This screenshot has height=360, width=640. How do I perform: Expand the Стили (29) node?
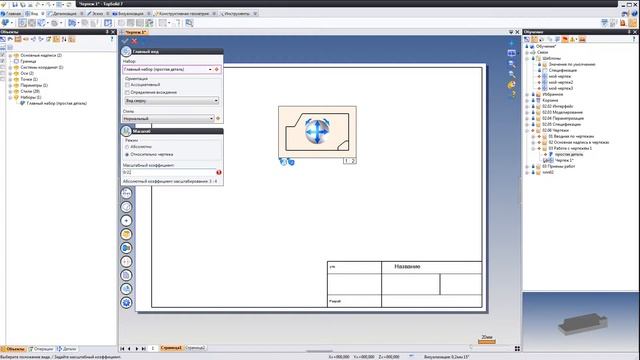point(10,91)
